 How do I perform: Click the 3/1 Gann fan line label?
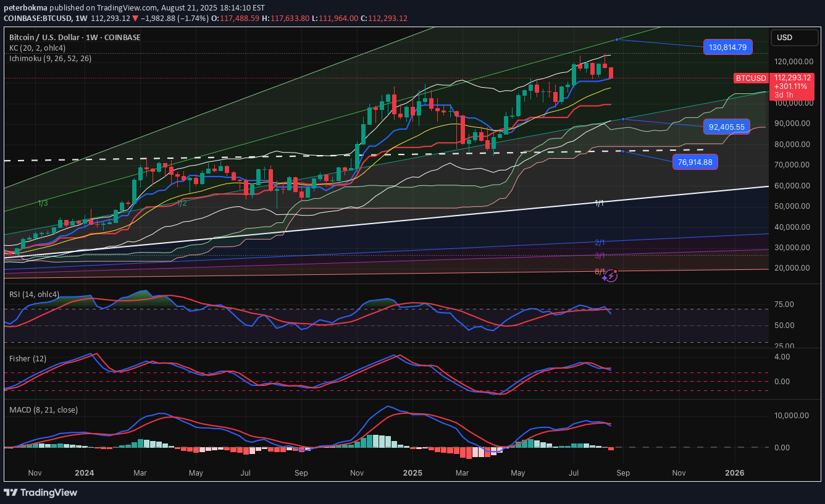[600, 256]
